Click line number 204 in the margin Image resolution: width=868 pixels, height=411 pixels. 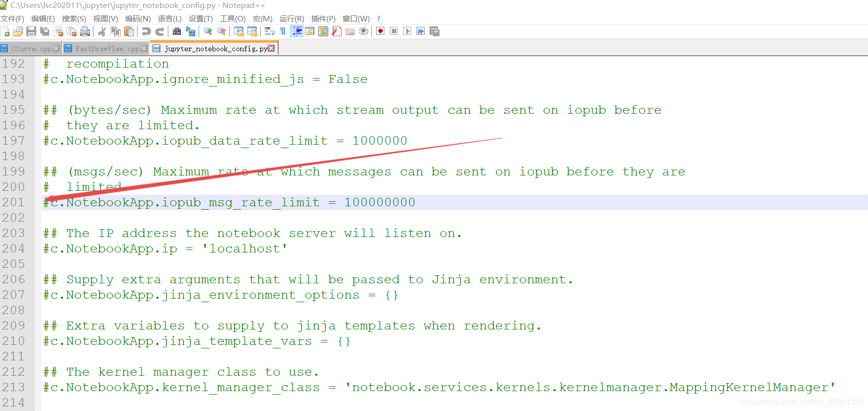[13, 248]
